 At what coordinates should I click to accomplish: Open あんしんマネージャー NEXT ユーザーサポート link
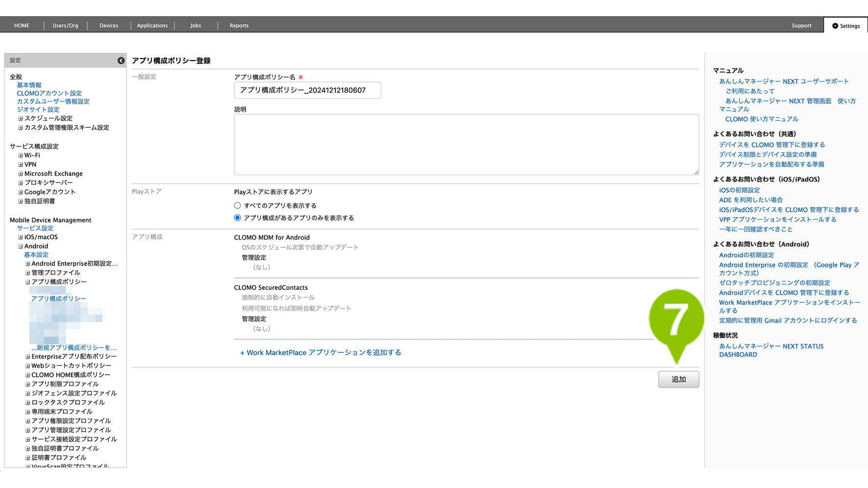(784, 81)
